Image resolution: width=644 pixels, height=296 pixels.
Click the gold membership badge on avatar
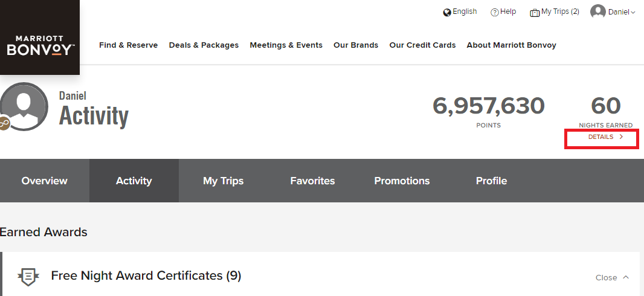point(4,123)
